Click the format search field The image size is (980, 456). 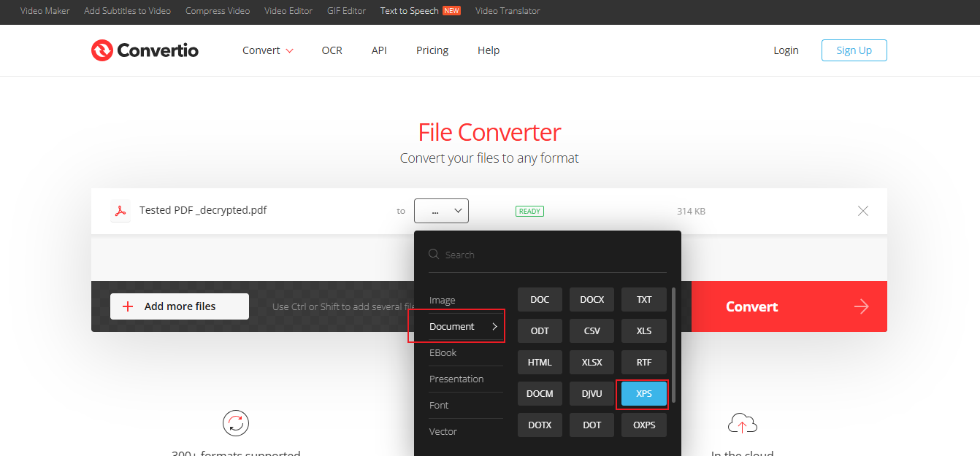pos(555,255)
